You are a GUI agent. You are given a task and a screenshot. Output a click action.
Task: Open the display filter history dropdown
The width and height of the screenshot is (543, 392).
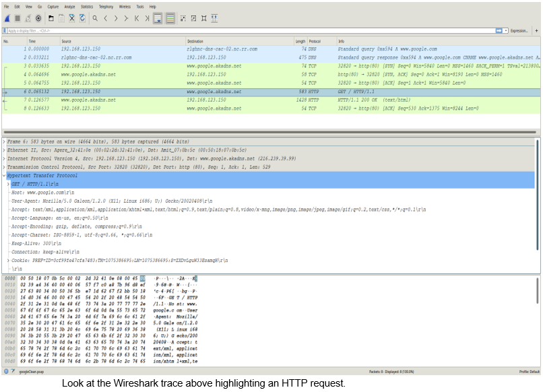(x=506, y=31)
